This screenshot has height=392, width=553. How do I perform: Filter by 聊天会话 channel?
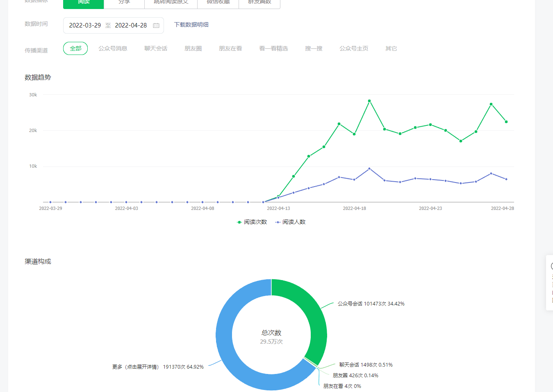click(156, 48)
